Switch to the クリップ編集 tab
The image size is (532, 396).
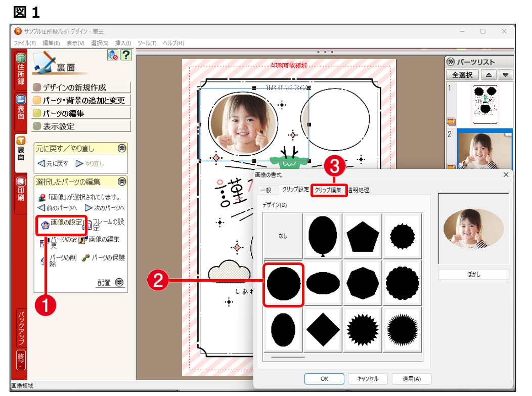click(329, 190)
